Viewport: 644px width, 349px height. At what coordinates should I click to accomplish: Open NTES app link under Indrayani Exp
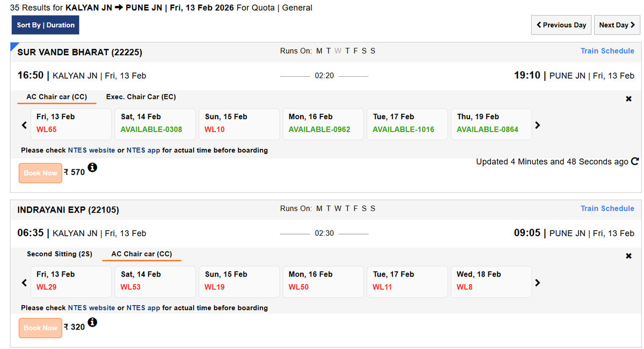(143, 308)
